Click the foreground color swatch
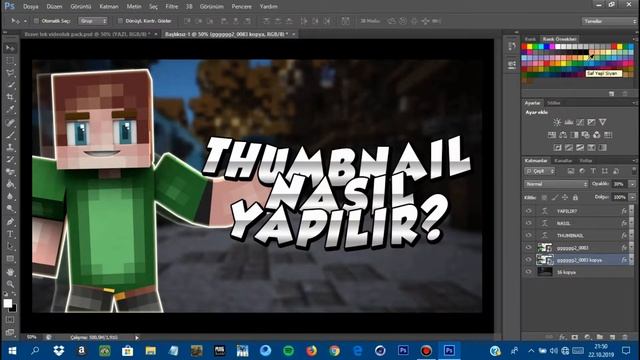Viewport: 640px width, 360px height. [x=7, y=303]
